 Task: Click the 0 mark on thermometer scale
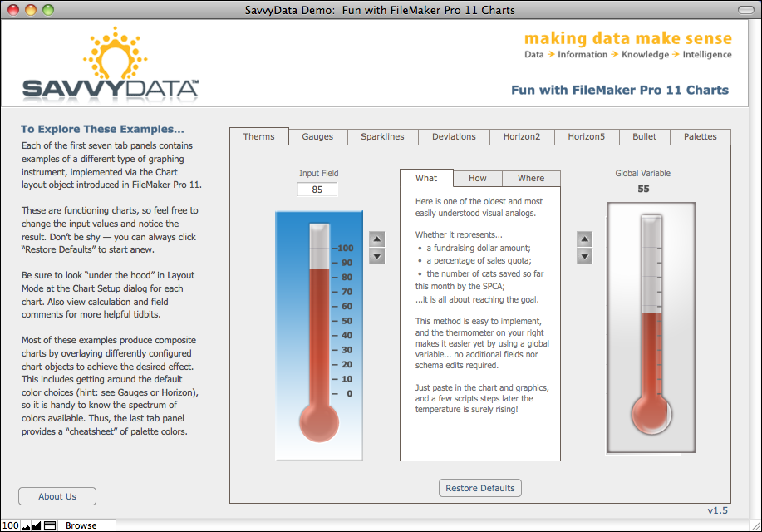click(349, 393)
